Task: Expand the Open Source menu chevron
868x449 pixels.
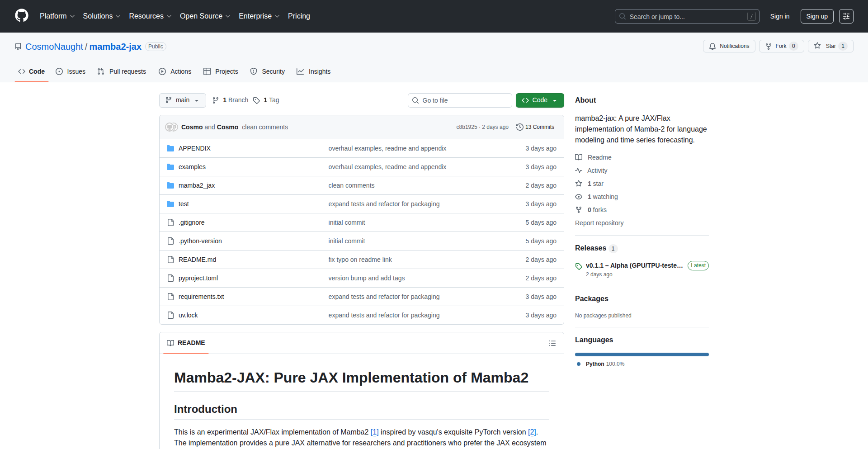Action: 228,16
